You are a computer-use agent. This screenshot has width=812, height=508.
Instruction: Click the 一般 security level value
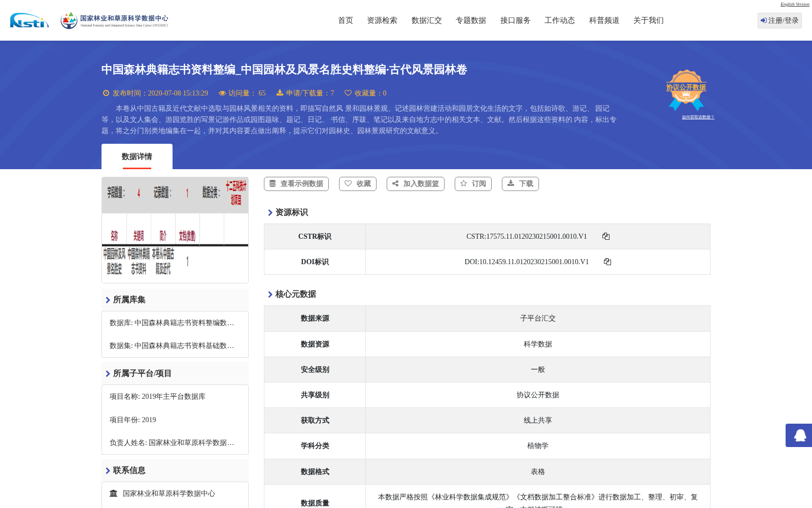538,369
